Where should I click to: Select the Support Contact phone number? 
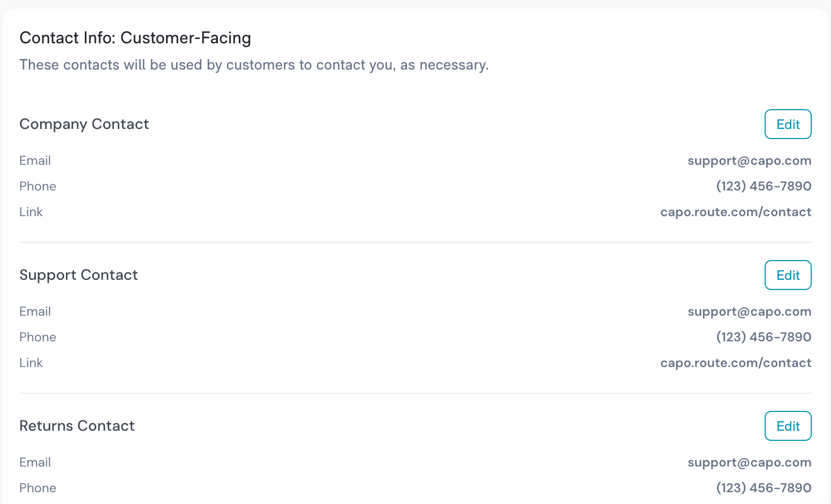764,337
